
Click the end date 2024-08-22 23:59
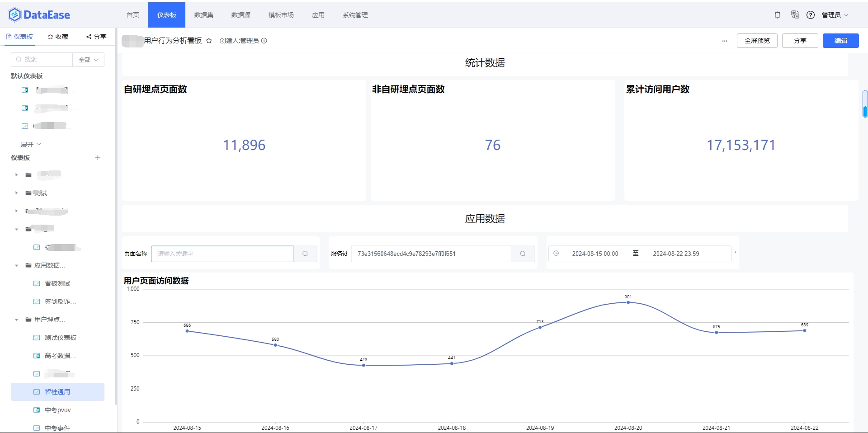pyautogui.click(x=676, y=254)
